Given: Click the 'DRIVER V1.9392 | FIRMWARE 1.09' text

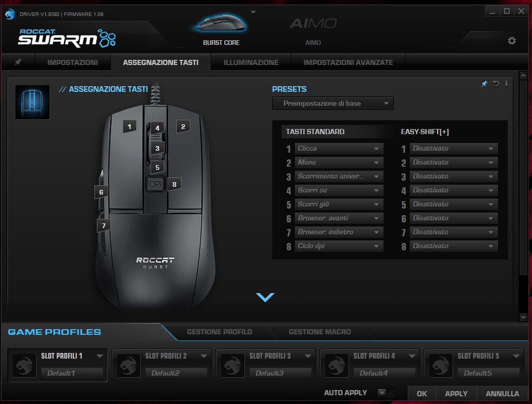Looking at the screenshot, I should point(61,14).
